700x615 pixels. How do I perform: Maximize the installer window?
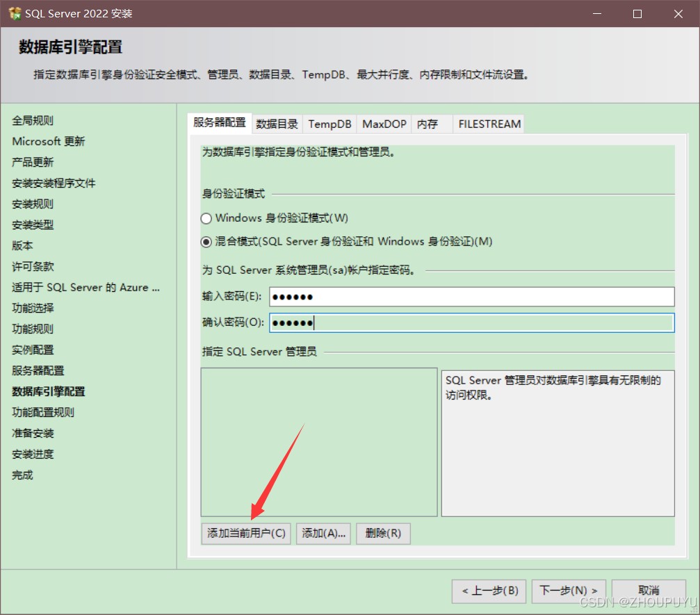(637, 14)
